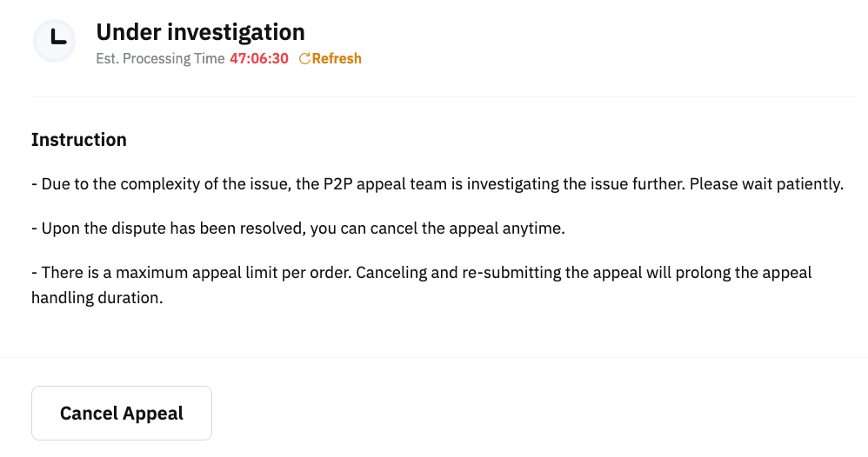The width and height of the screenshot is (868, 457).
Task: Click the clock status icon
Action: tap(54, 41)
